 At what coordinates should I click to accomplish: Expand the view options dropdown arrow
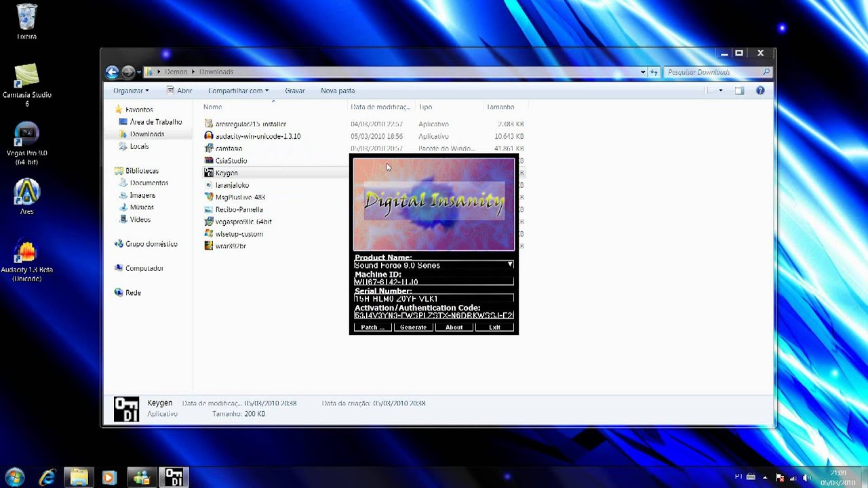720,90
